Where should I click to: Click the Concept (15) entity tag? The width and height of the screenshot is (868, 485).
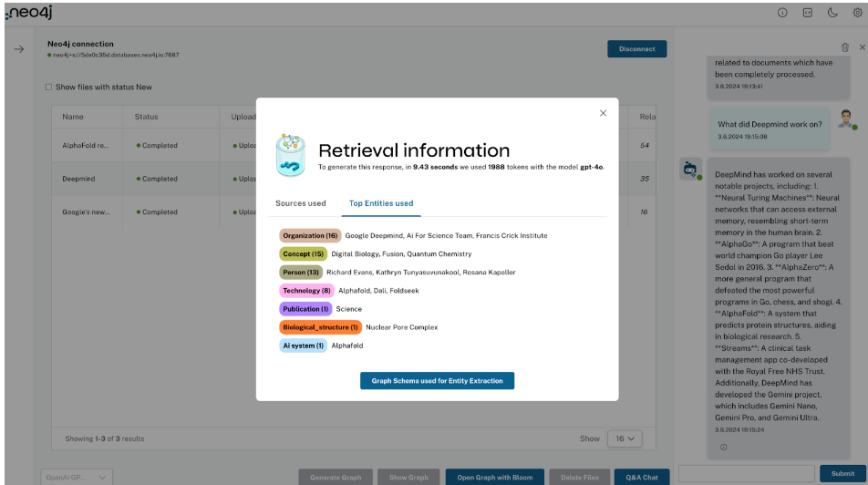click(x=303, y=253)
